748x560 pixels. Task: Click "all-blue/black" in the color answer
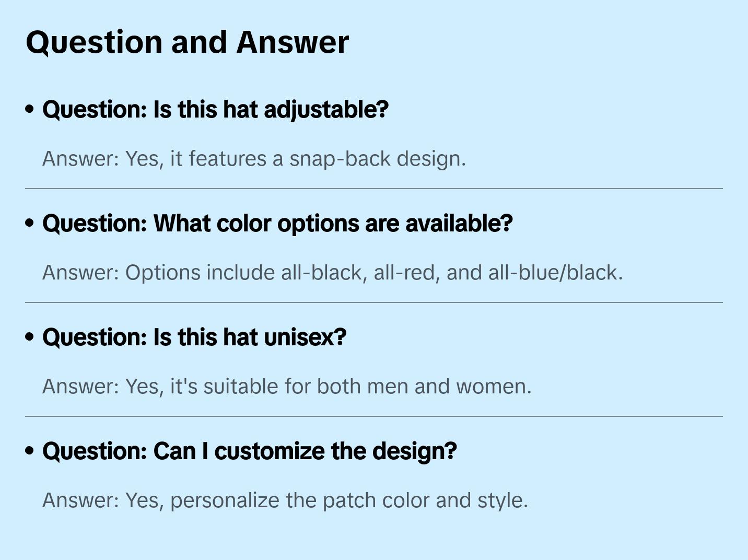[555, 273]
